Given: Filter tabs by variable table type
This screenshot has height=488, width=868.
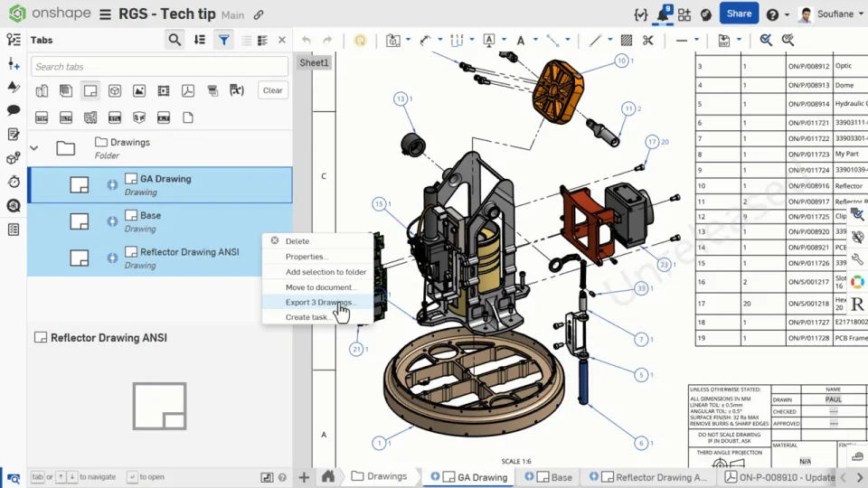Looking at the screenshot, I should [236, 90].
